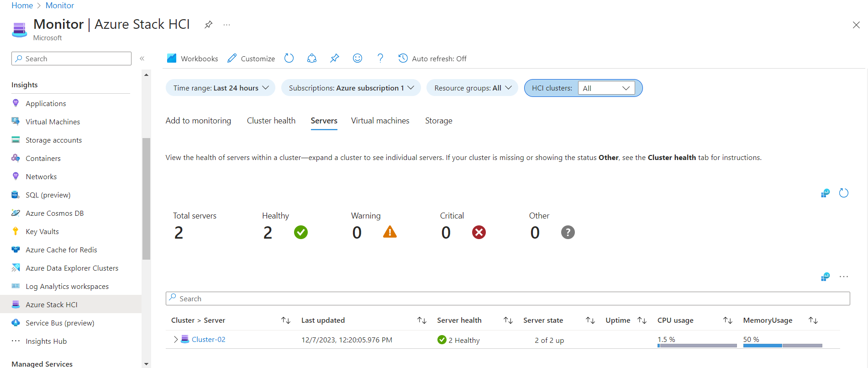Select Azure Stack HCI in sidebar
Image resolution: width=868 pixels, height=368 pixels.
[x=71, y=304]
